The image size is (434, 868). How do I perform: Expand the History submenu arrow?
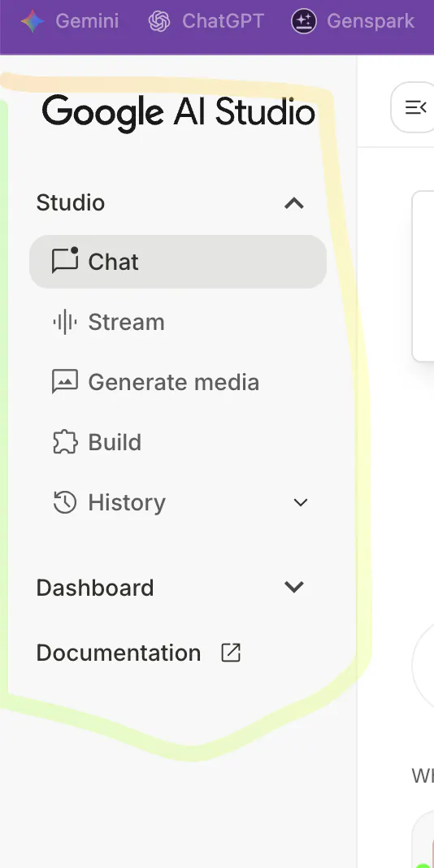(x=301, y=502)
